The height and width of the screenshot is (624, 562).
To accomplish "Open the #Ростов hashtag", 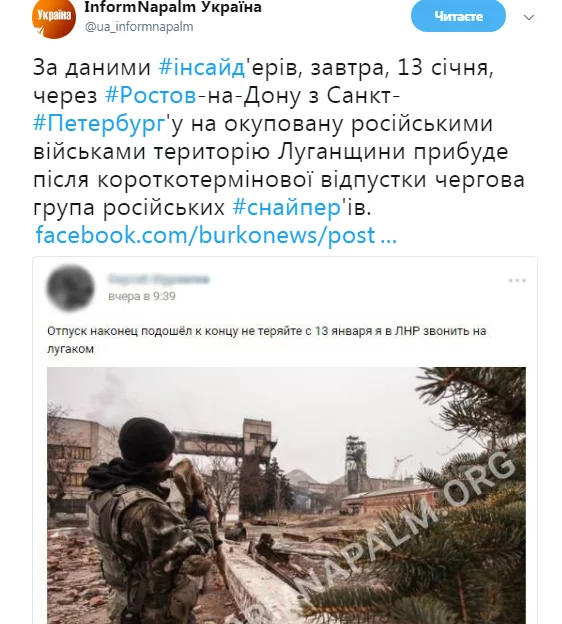I will point(151,96).
